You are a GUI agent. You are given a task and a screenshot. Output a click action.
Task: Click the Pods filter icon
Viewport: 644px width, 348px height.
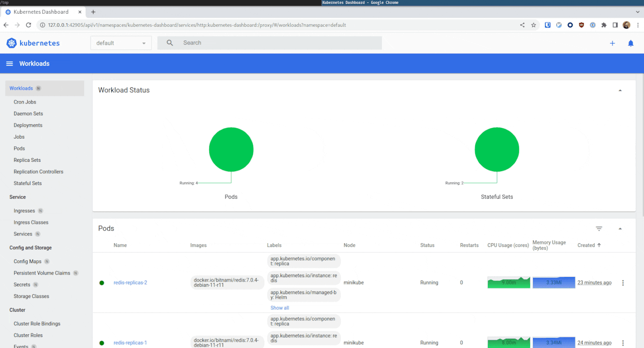point(599,228)
